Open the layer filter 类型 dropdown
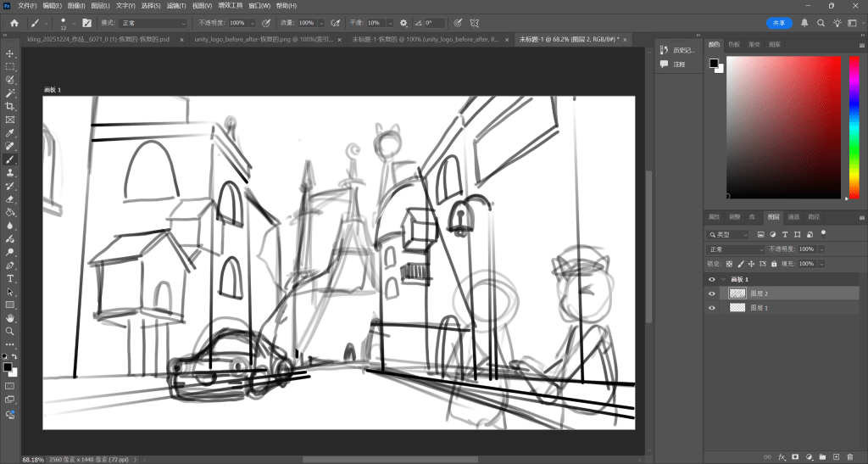This screenshot has width=868, height=464. click(x=729, y=234)
